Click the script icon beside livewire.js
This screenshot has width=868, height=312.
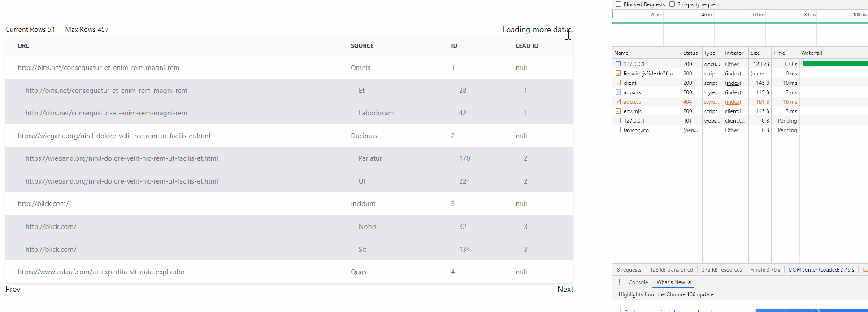pyautogui.click(x=618, y=74)
